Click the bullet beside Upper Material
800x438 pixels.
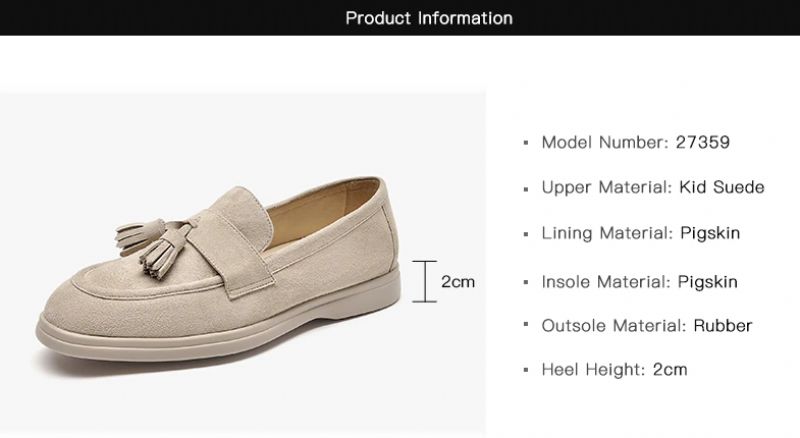click(527, 188)
